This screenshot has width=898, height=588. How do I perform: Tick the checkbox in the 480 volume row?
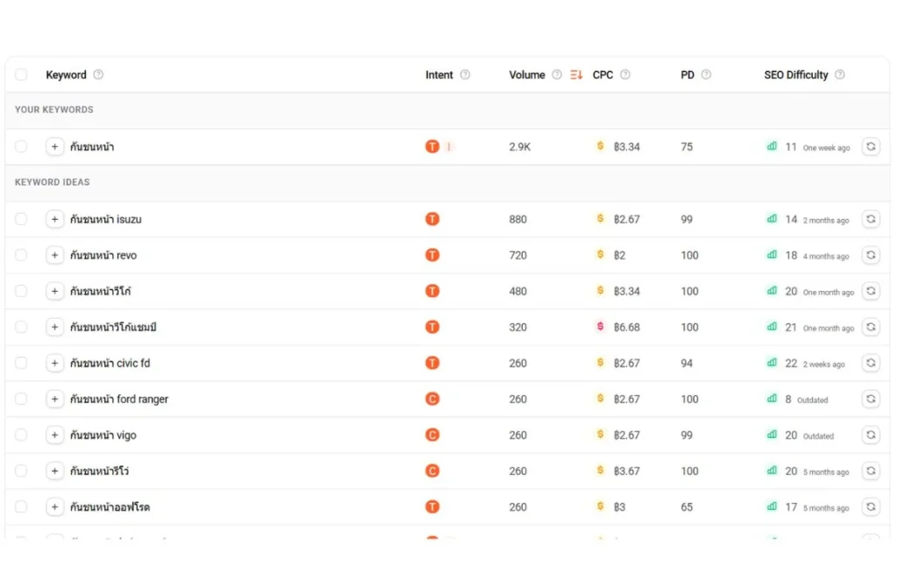[21, 292]
